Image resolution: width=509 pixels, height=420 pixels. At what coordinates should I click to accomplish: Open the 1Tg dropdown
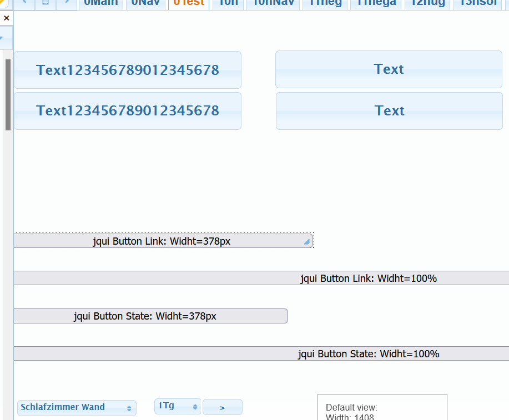point(178,406)
